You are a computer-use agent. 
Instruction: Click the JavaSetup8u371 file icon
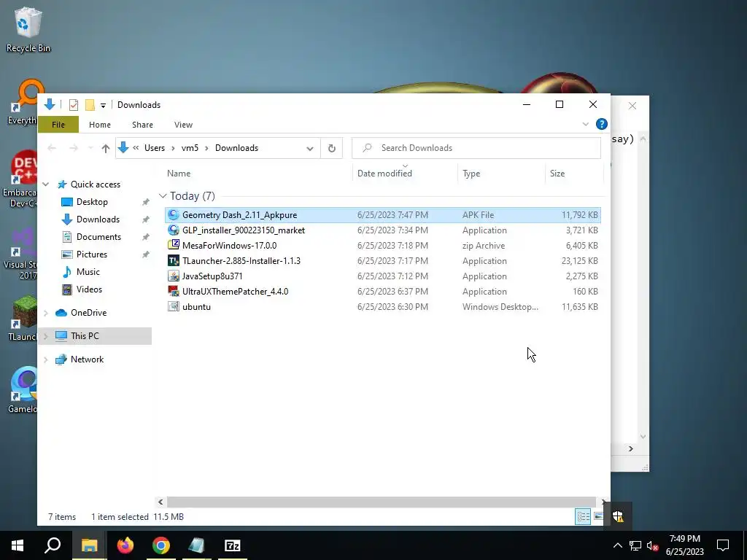pos(174,276)
